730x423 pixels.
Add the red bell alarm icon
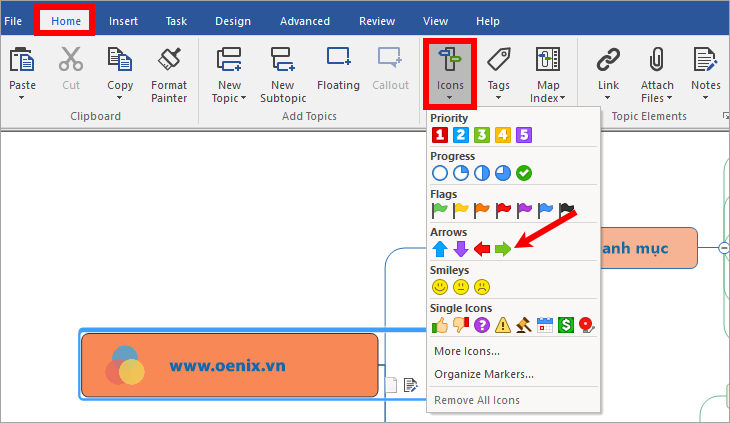pos(586,325)
